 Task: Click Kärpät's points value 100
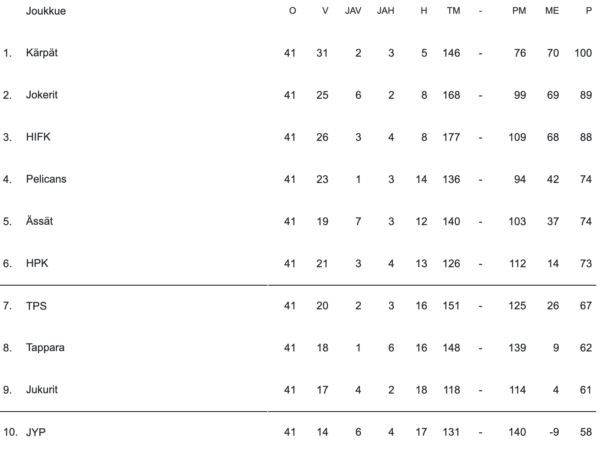tap(584, 53)
